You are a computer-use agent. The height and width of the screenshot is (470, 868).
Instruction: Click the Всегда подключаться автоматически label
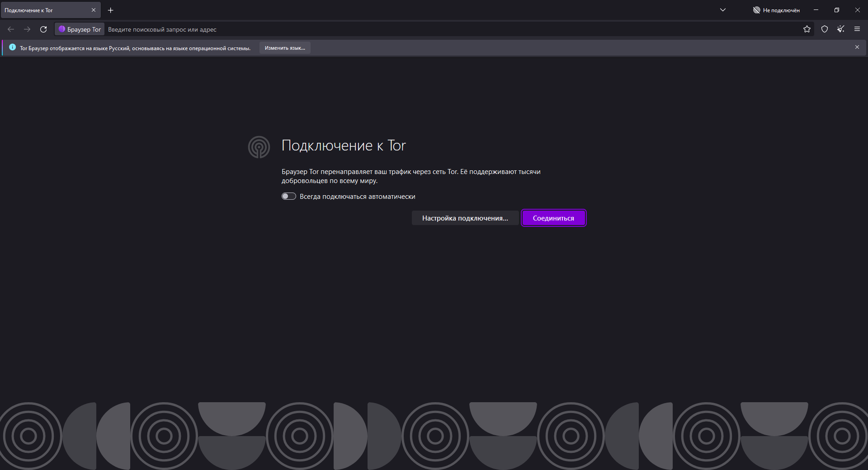(x=357, y=197)
